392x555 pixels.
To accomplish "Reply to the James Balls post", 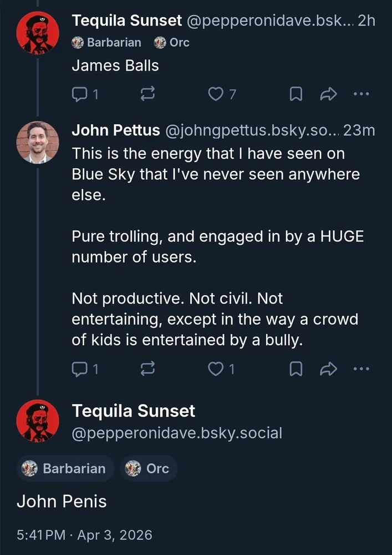I will pos(79,95).
